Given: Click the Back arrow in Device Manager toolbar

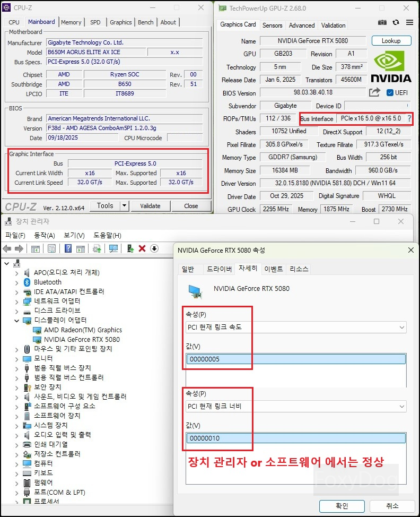Looking at the screenshot, I should coord(7,248).
